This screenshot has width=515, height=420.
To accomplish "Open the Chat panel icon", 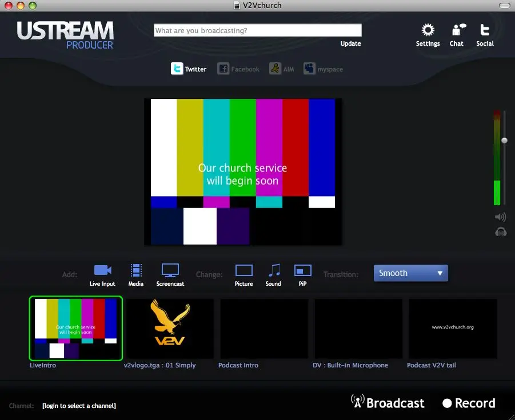I will click(458, 30).
